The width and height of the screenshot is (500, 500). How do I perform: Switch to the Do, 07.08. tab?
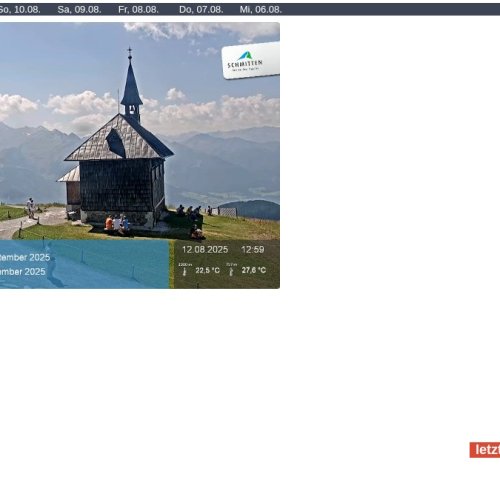point(201,10)
